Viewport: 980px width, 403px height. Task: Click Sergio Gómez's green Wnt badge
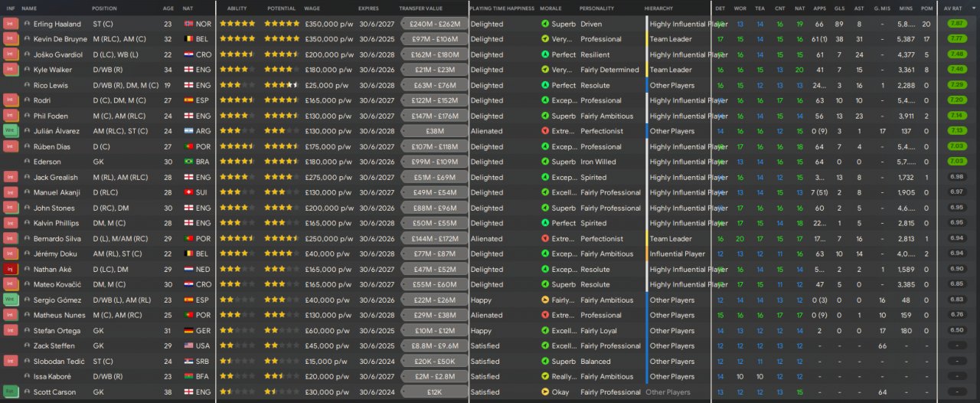10,300
